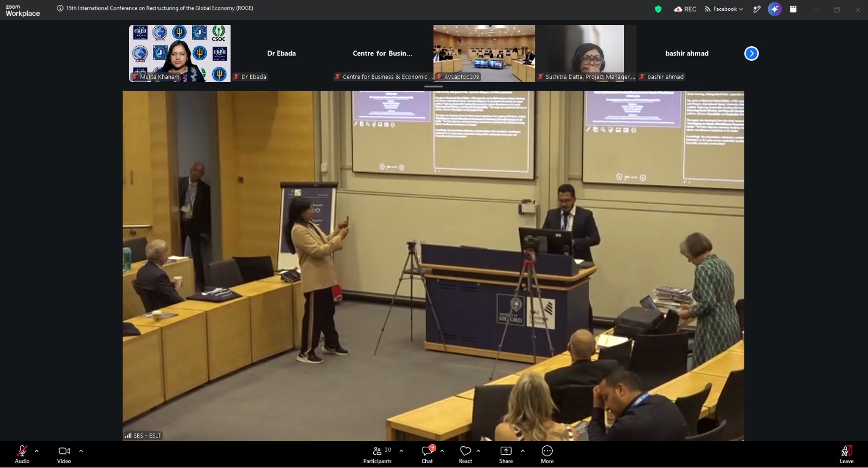Screen dimensions: 868x468
Task: Open the Participants panel
Action: point(378,454)
